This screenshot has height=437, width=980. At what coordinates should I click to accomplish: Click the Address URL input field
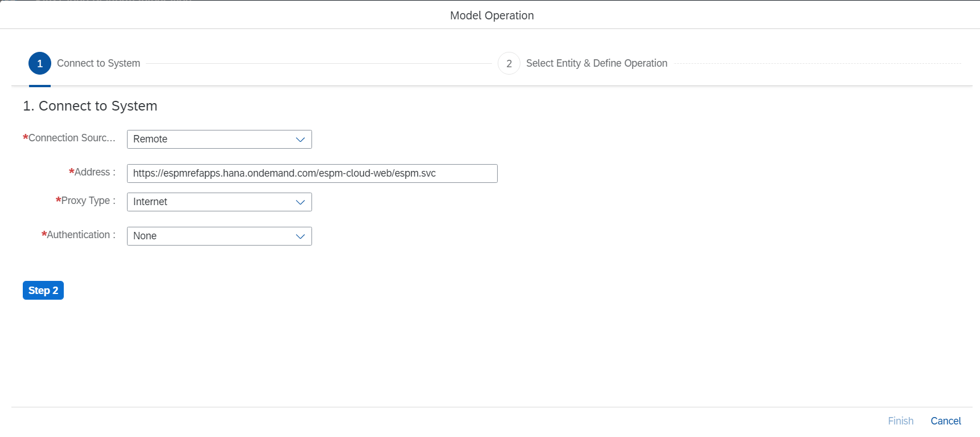pyautogui.click(x=312, y=174)
